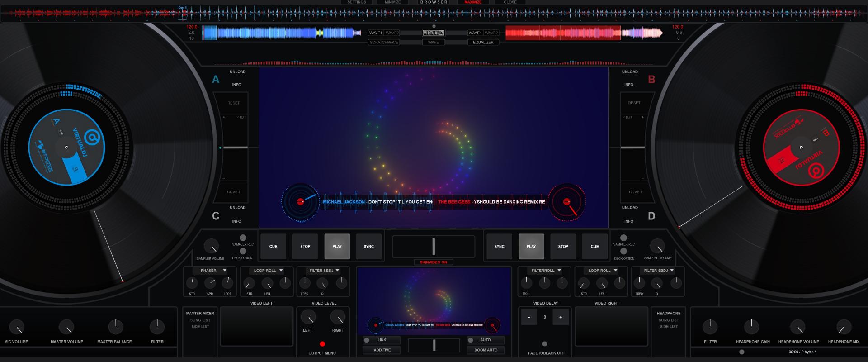The height and width of the screenshot is (362, 868).
Task: Click the small video preview thumbnail
Action: pos(434,301)
